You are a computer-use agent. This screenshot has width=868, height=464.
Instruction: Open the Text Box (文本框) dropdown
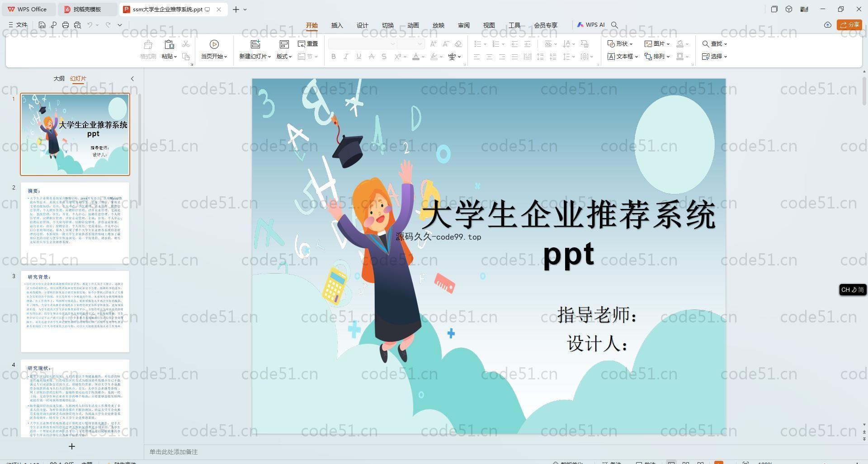click(x=623, y=57)
